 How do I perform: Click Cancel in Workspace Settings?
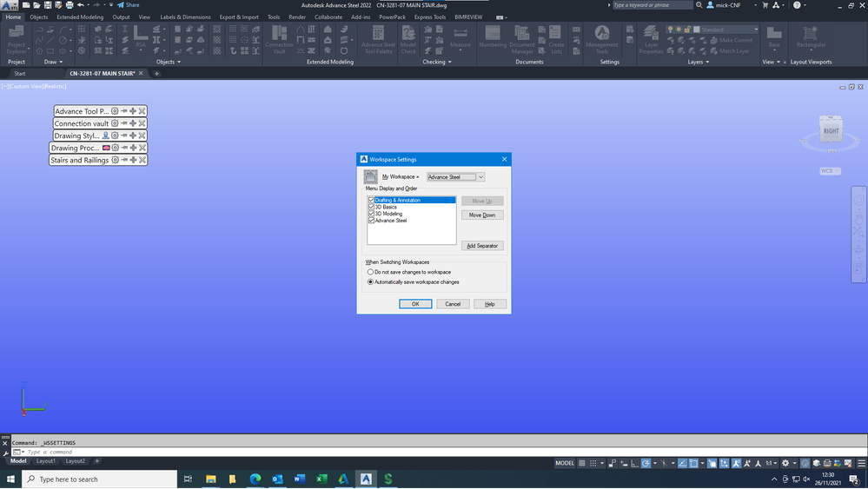tap(453, 304)
